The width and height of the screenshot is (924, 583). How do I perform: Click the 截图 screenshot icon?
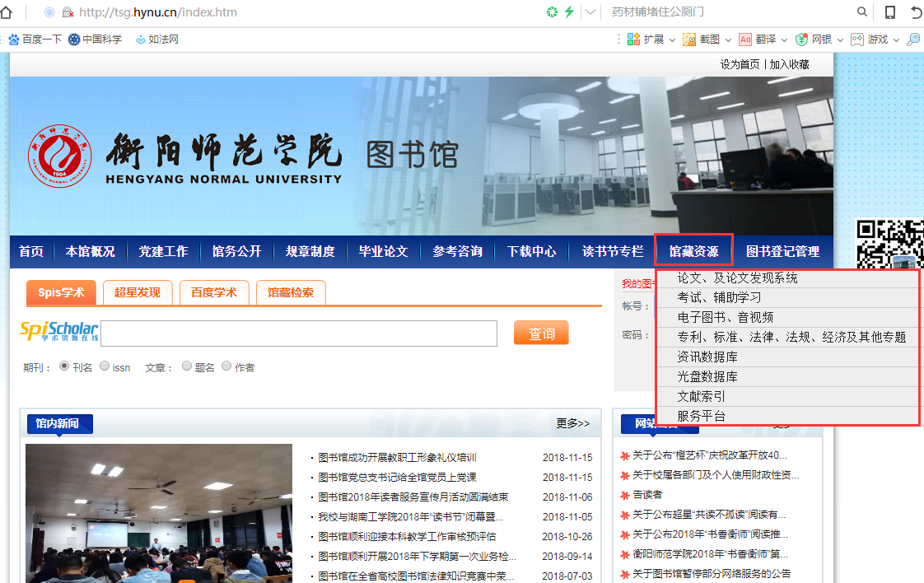pos(688,40)
